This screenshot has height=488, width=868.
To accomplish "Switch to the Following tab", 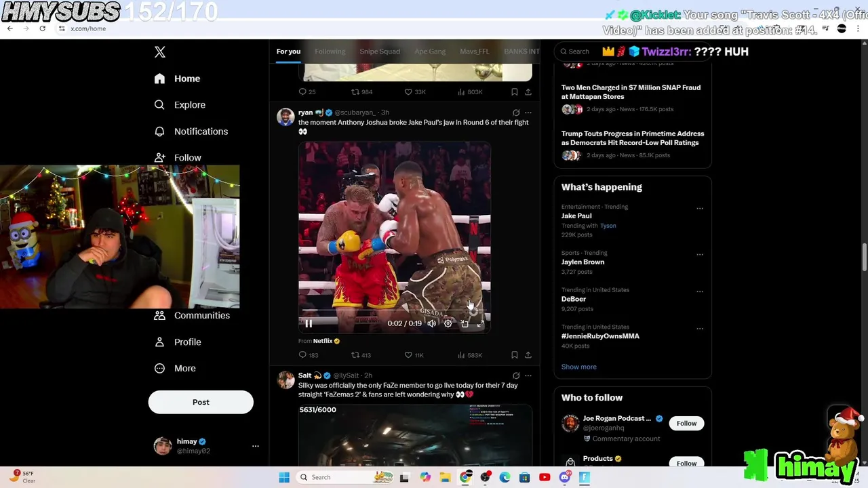I will click(330, 52).
